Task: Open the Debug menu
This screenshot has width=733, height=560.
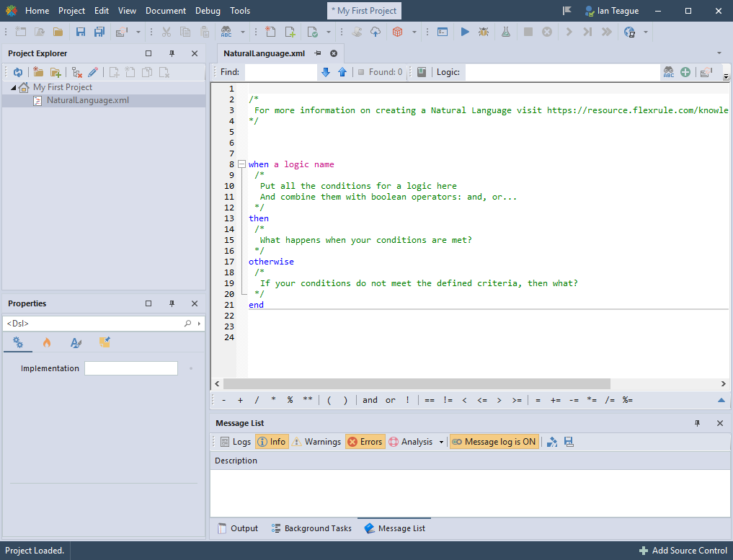Action: pyautogui.click(x=208, y=10)
